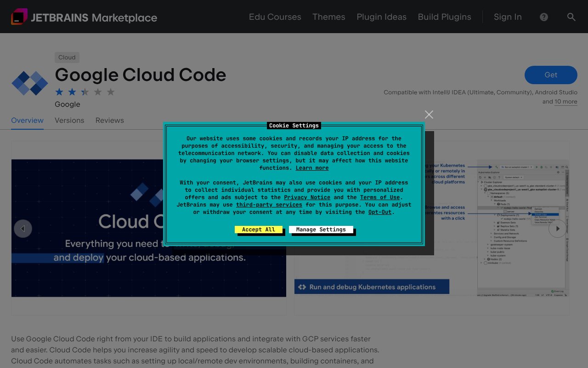The image size is (588, 368).
Task: Open the Edu Courses menu item
Action: (275, 17)
